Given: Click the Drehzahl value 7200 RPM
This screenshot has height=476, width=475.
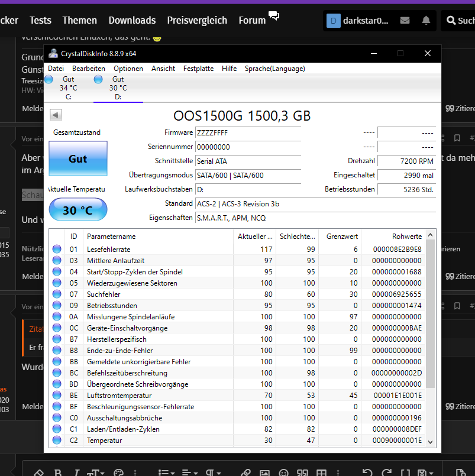Looking at the screenshot, I should [406, 161].
